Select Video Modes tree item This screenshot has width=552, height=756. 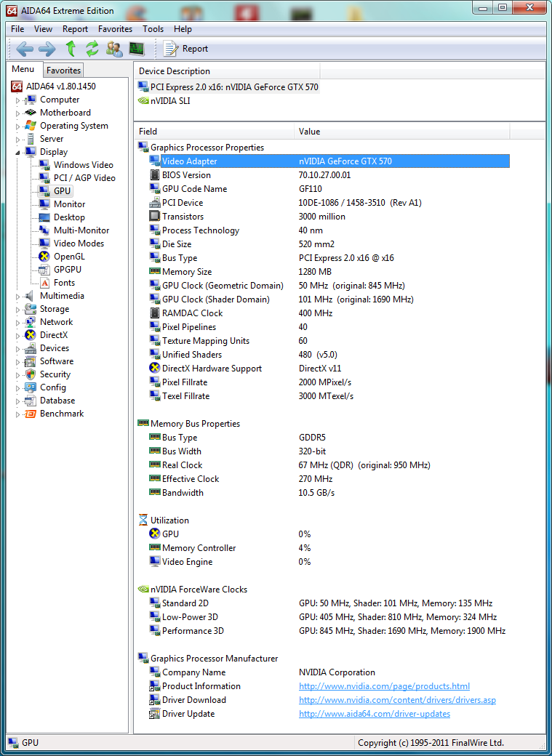[79, 244]
